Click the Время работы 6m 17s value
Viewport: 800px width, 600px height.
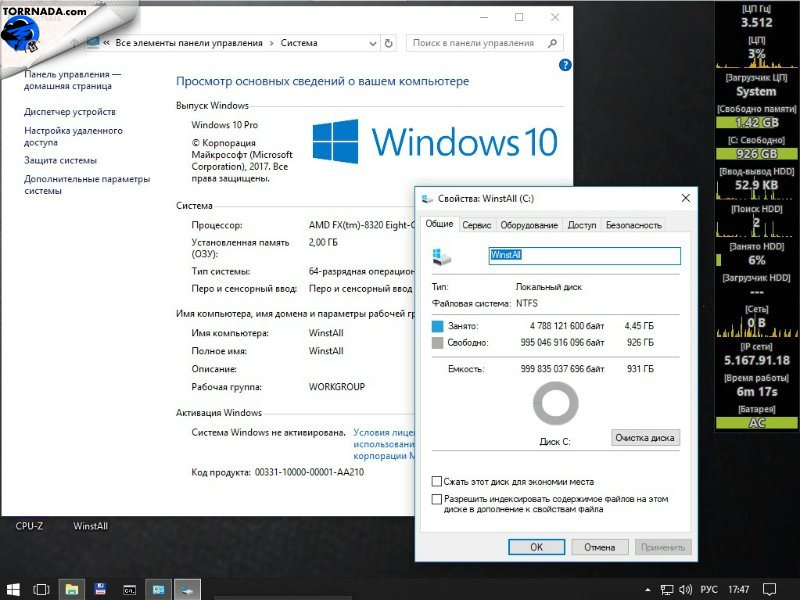[x=757, y=392]
